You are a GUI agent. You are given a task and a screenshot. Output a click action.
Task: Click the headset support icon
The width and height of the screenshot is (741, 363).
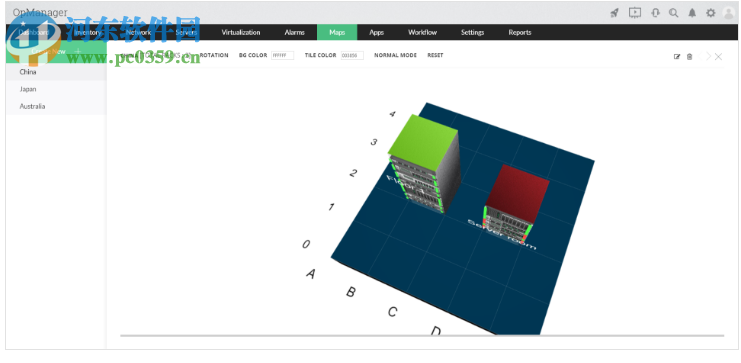click(655, 13)
